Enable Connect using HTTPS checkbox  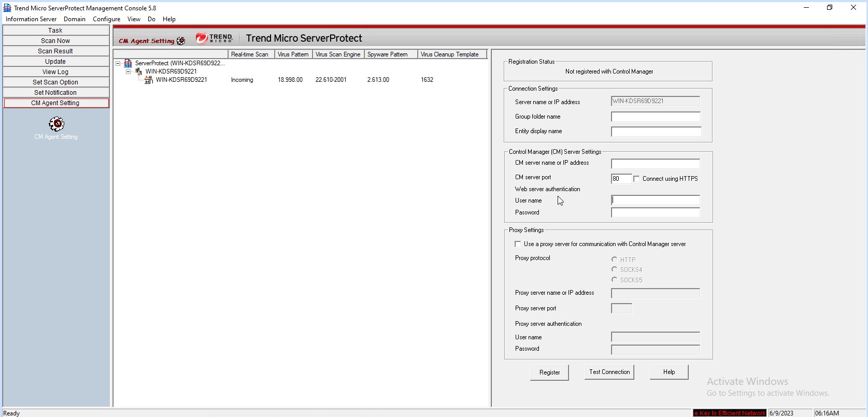click(x=637, y=179)
